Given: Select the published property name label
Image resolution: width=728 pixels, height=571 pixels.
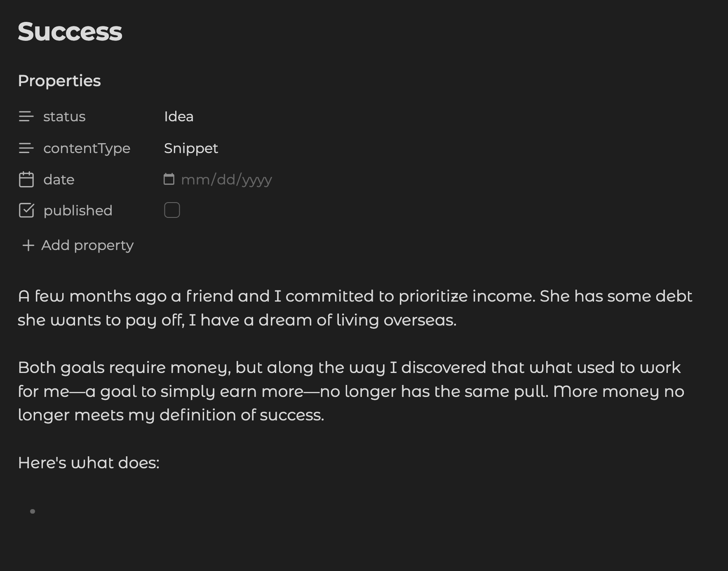Looking at the screenshot, I should [78, 210].
